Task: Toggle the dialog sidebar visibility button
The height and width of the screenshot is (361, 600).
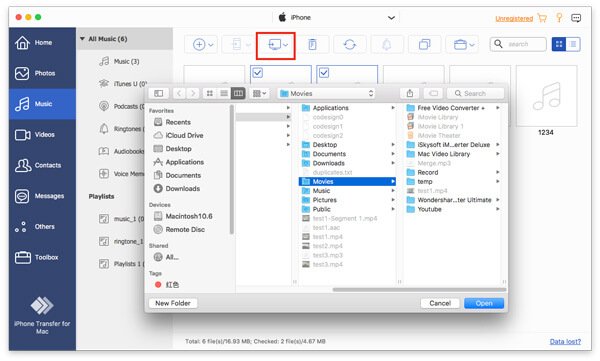Action: click(x=158, y=93)
